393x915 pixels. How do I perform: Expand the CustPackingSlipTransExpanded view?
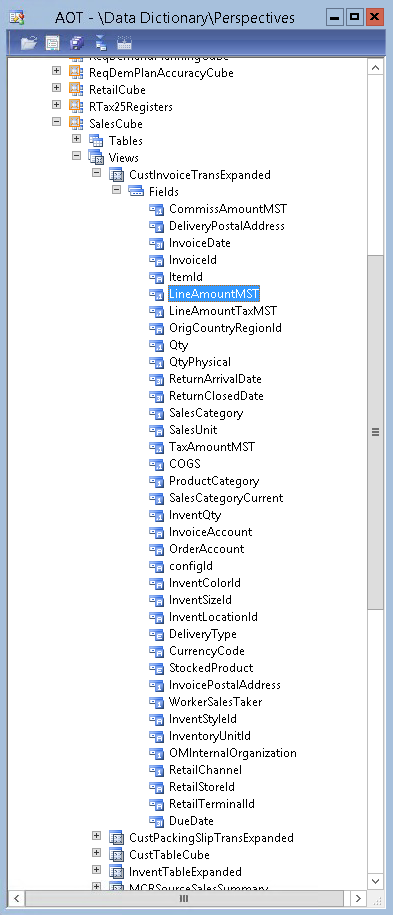(x=96, y=836)
